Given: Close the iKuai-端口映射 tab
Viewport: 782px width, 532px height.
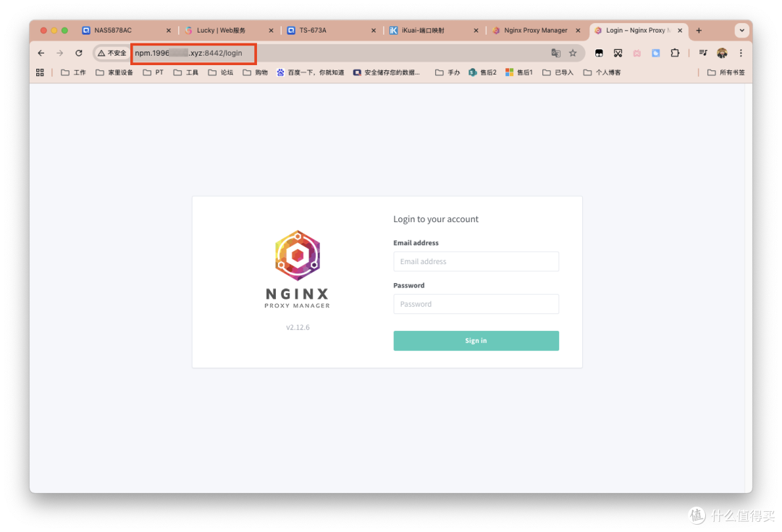Looking at the screenshot, I should [476, 30].
